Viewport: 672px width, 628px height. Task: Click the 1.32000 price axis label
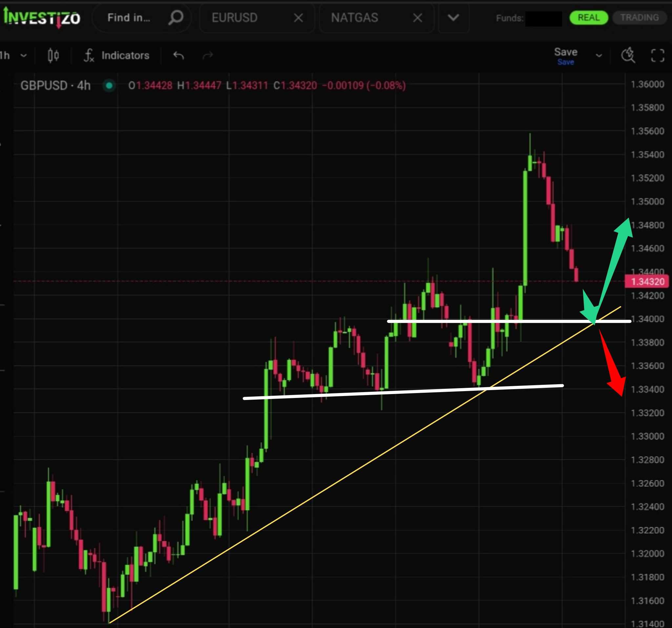click(647, 554)
